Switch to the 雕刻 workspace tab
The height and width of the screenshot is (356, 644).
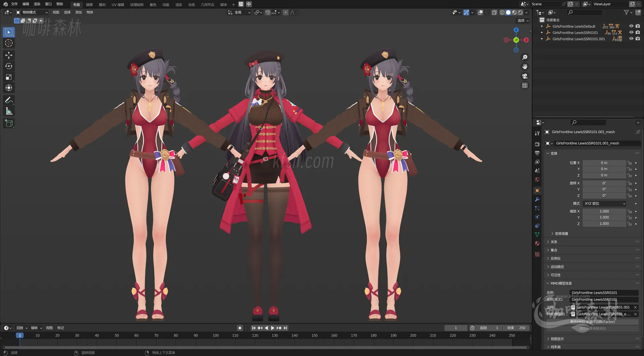tap(102, 4)
